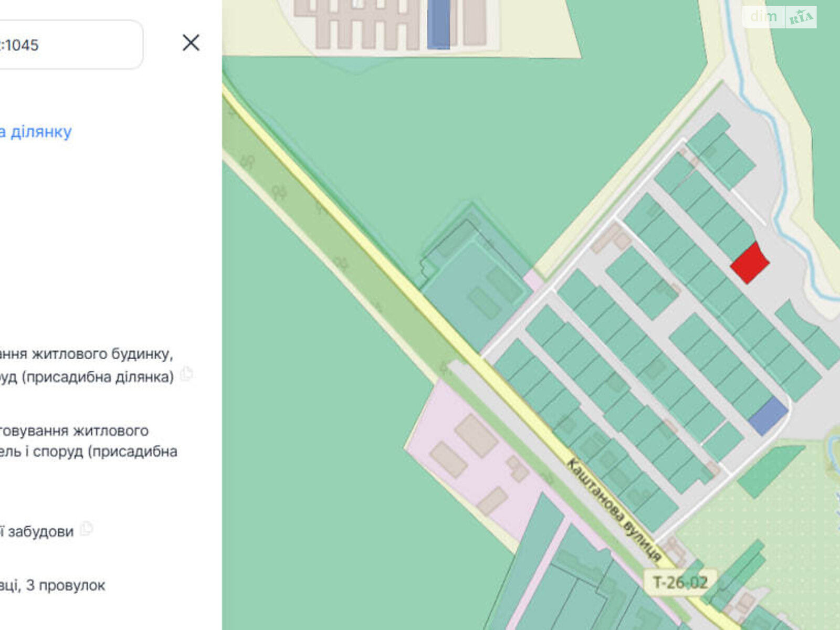
Task: Click the житлового будинку purpose text
Action: coord(87,354)
